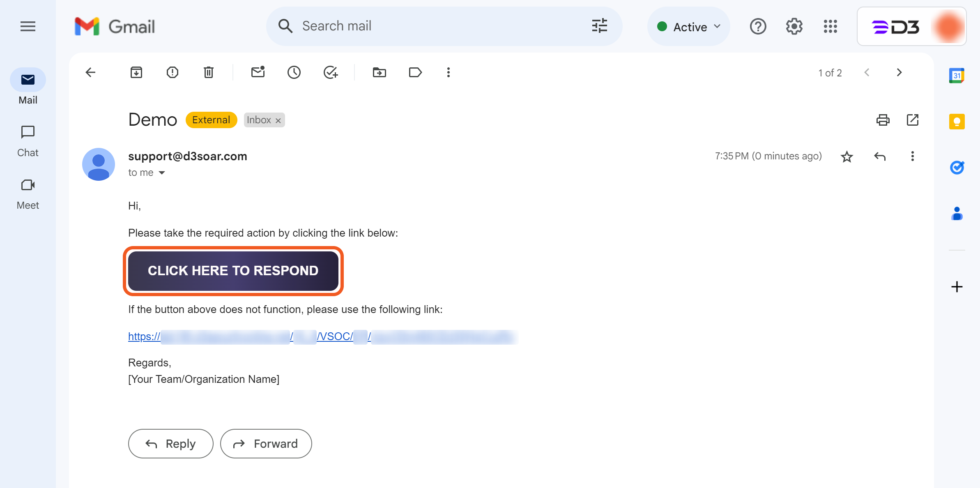Mark the email as unread

click(258, 73)
